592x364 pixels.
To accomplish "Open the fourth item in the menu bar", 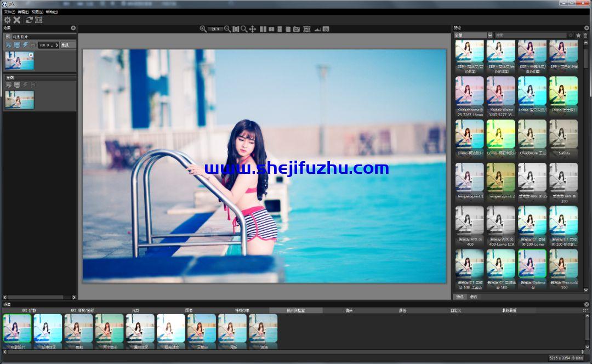I will pyautogui.click(x=52, y=12).
